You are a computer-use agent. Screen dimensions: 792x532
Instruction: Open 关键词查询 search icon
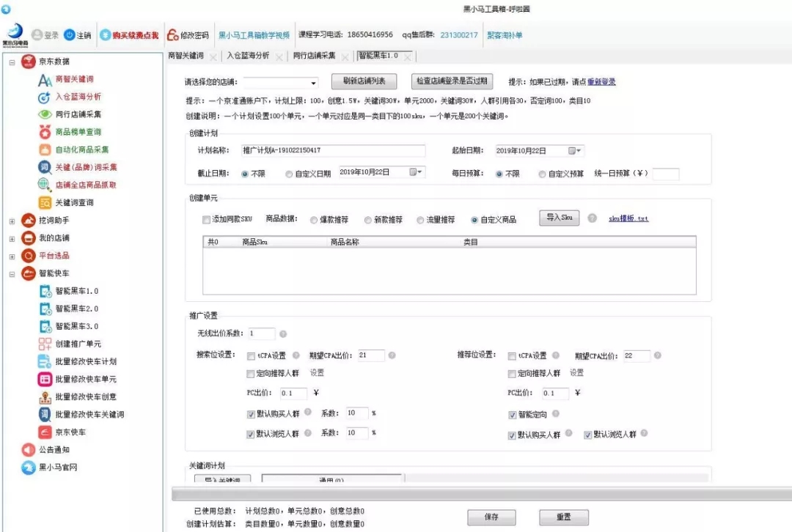45,202
